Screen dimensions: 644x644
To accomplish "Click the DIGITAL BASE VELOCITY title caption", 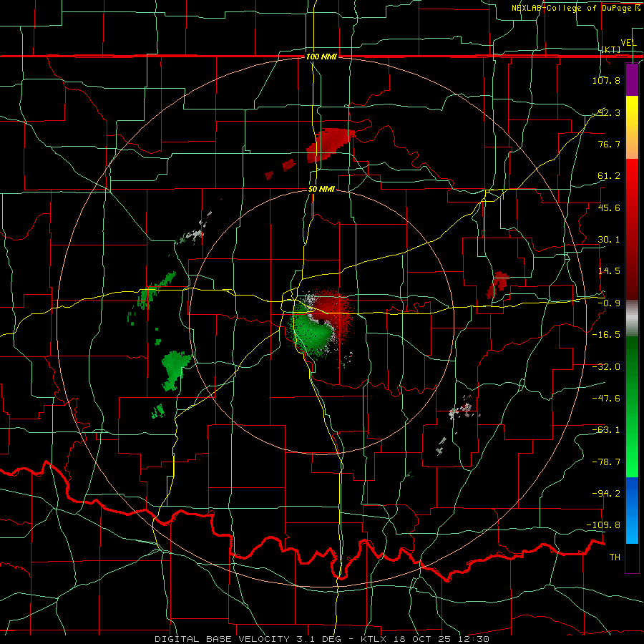I will [x=321, y=639].
